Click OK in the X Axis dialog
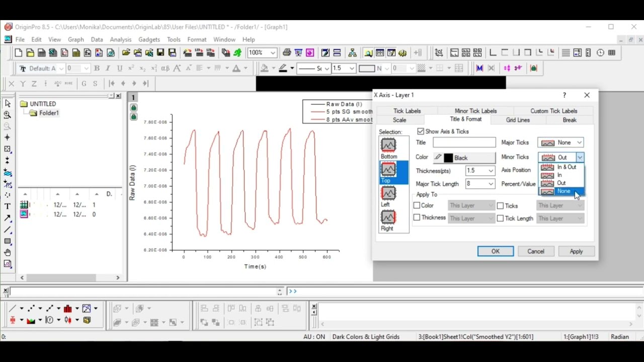This screenshot has height=362, width=644. [x=496, y=251]
